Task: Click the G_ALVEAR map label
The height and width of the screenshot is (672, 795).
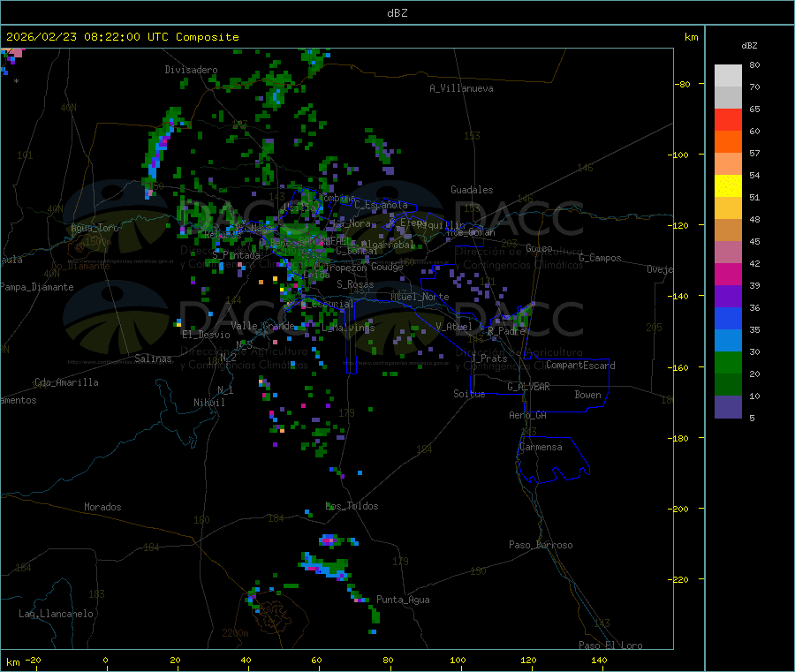Action: click(529, 387)
